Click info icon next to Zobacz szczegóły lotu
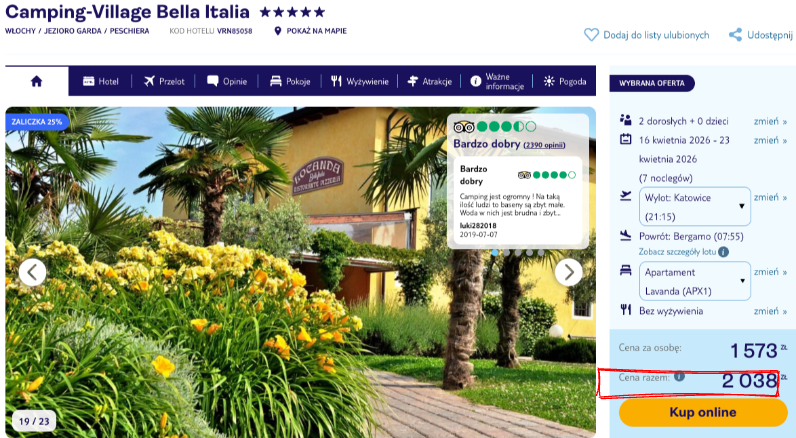 point(723,252)
